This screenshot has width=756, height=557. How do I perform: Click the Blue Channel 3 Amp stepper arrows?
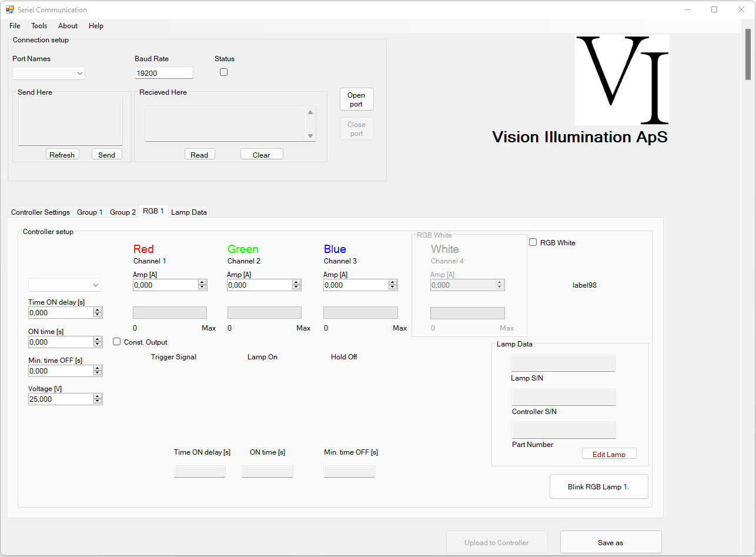393,285
